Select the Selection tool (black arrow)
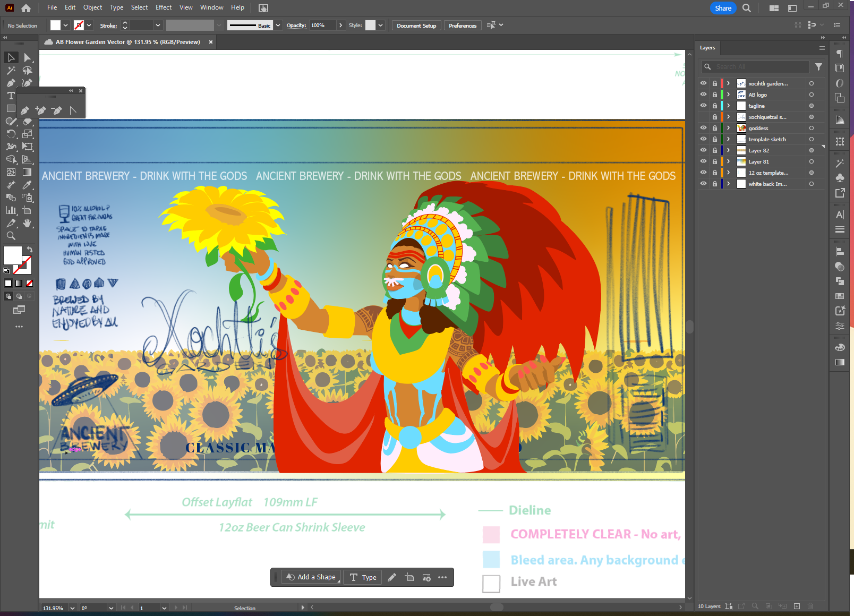The height and width of the screenshot is (616, 854). 11,57
